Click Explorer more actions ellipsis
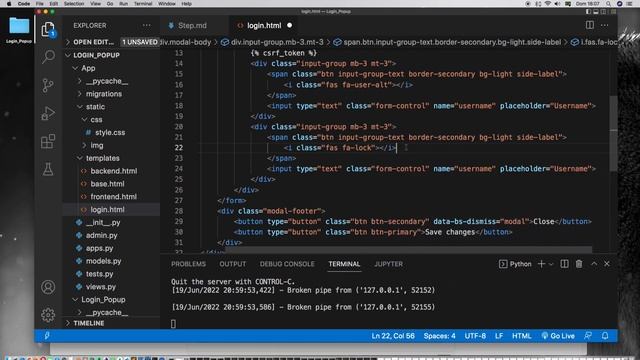Image resolution: width=640 pixels, height=360 pixels. pyautogui.click(x=147, y=25)
